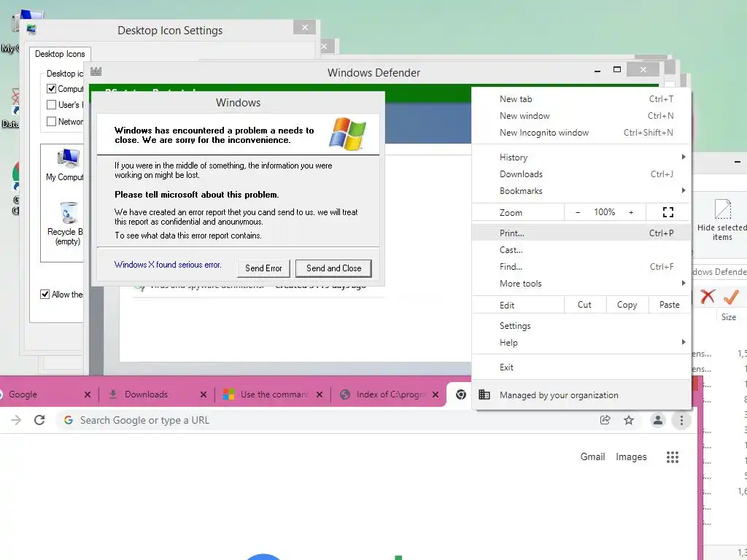Click the Managed by your organization building icon

coord(484,394)
